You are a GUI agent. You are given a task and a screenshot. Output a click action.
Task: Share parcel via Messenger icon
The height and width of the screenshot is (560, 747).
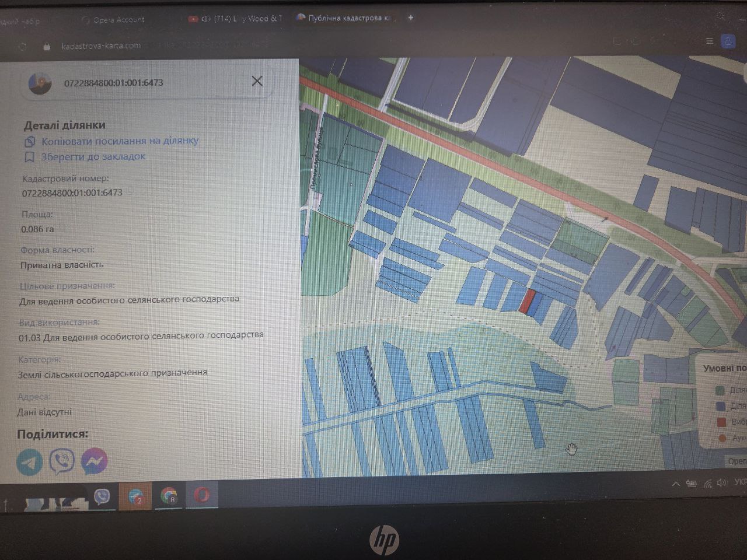pos(94,461)
